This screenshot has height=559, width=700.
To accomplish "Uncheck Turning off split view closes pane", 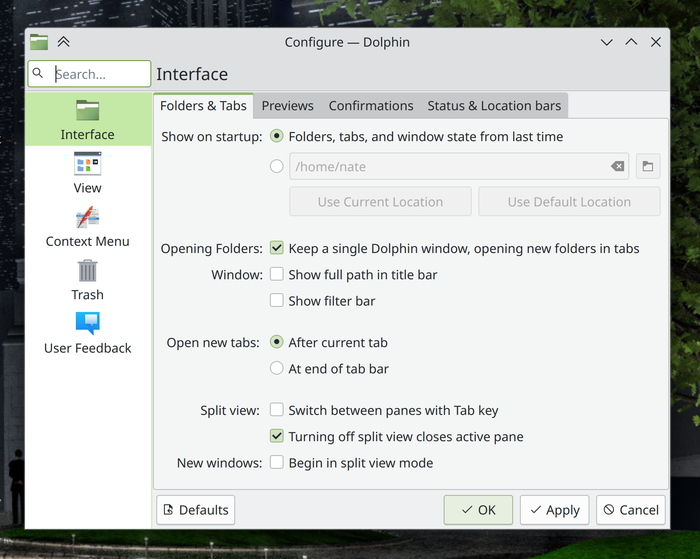I will (x=277, y=436).
